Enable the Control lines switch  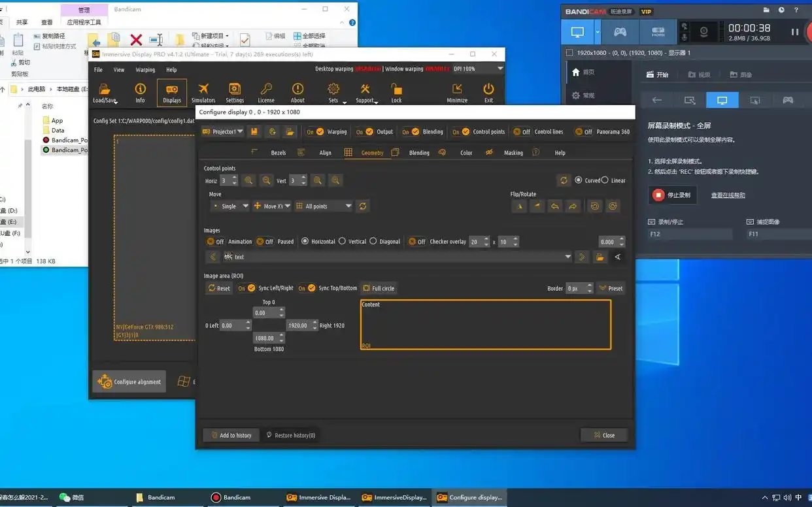click(522, 131)
